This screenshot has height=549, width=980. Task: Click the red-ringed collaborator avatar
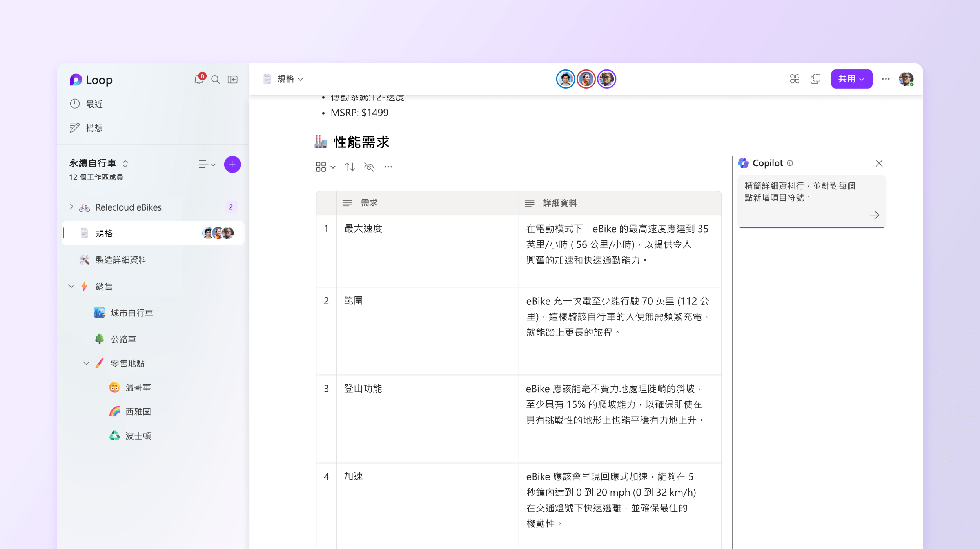coord(586,79)
